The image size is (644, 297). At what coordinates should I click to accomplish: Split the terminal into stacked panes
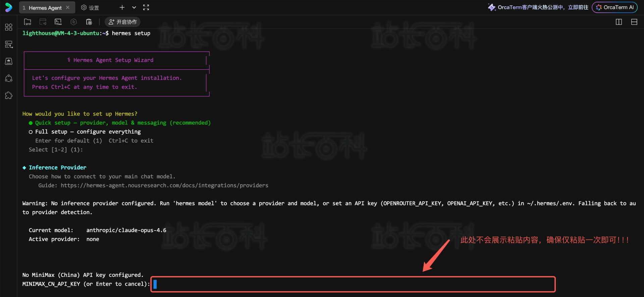pyautogui.click(x=634, y=22)
